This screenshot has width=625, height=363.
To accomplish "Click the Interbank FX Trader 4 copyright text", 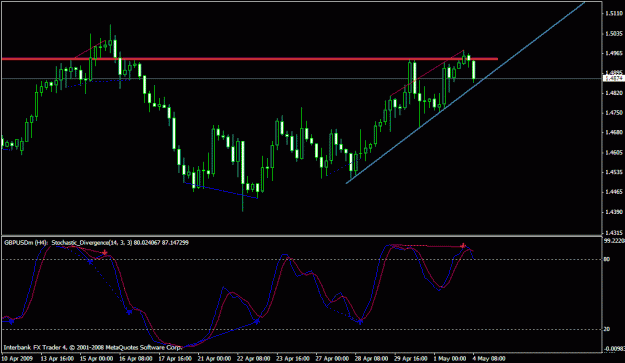I will tap(92, 347).
